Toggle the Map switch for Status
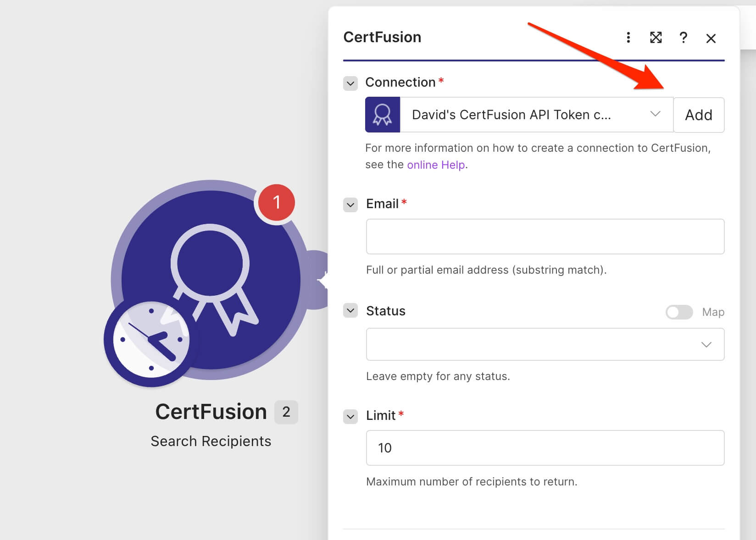Viewport: 756px width, 540px height. [x=679, y=312]
